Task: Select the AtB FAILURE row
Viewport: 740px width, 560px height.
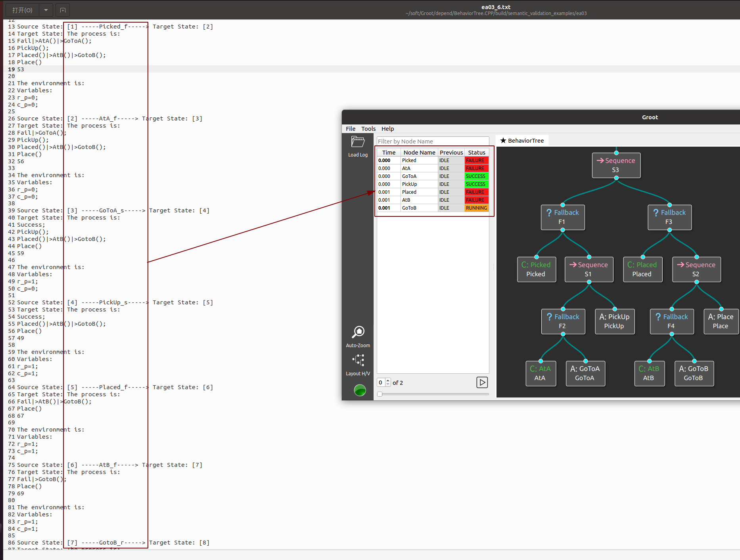Action: pos(433,200)
